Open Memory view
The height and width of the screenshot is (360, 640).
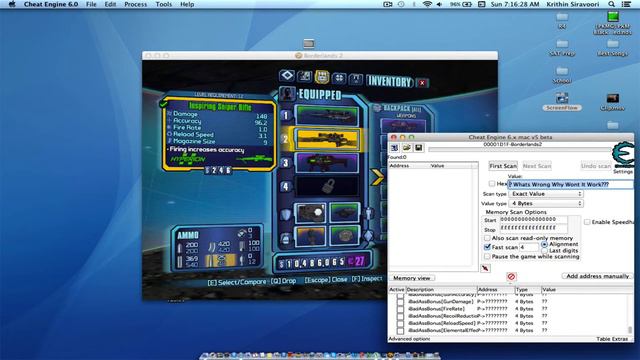(411, 278)
